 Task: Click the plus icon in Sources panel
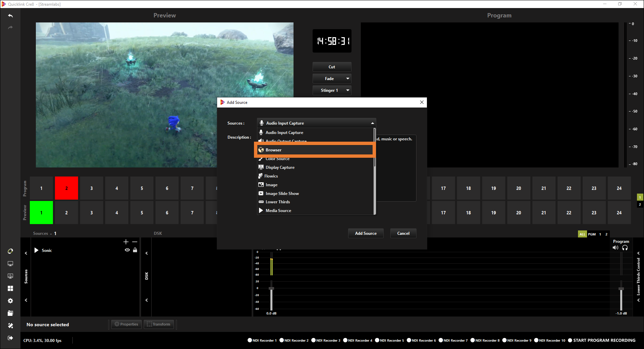click(x=126, y=242)
